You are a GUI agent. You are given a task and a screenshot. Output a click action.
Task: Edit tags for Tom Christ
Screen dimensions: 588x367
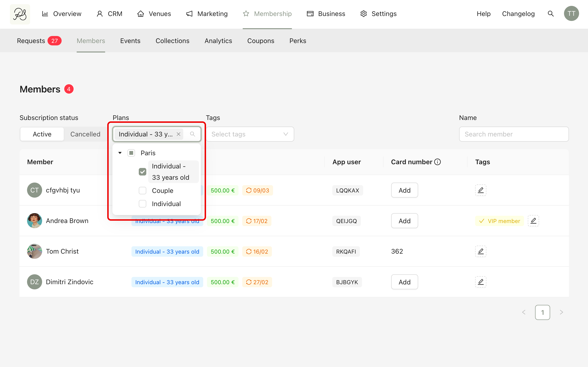click(x=481, y=251)
